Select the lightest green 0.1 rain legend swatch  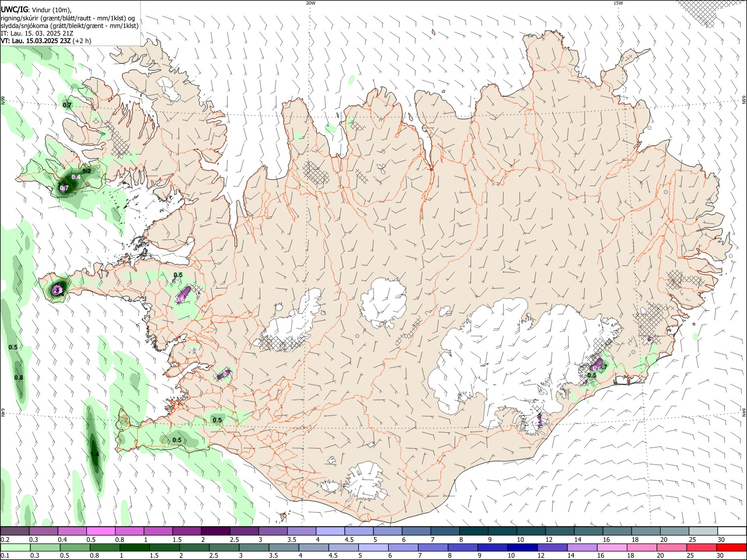click(16, 547)
